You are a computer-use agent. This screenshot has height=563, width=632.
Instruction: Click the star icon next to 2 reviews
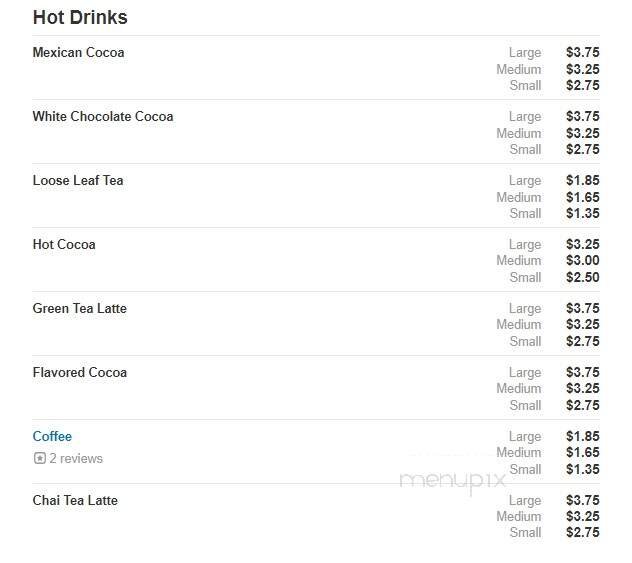pos(40,459)
